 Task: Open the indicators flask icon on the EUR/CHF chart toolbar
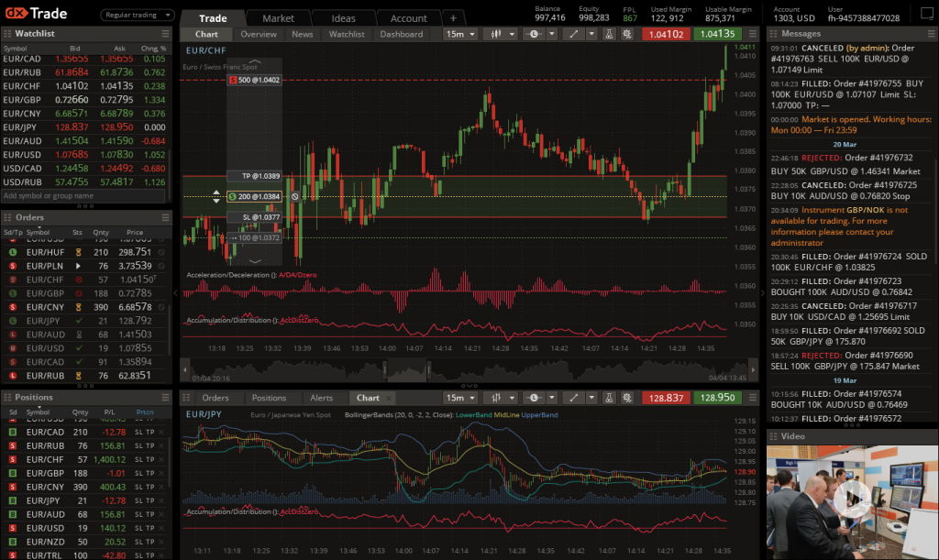(607, 34)
